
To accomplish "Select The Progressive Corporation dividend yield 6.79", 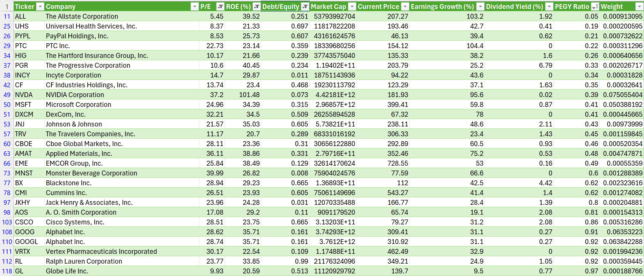I will (x=545, y=65).
